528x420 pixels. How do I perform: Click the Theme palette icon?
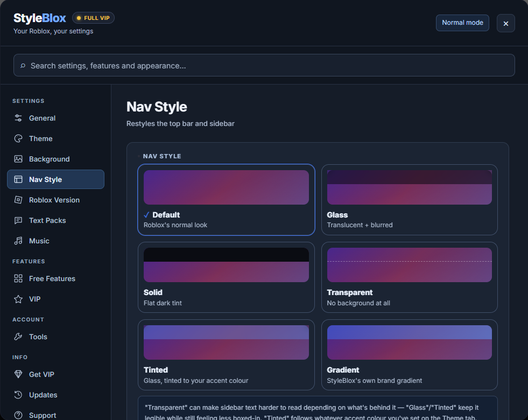tap(18, 138)
